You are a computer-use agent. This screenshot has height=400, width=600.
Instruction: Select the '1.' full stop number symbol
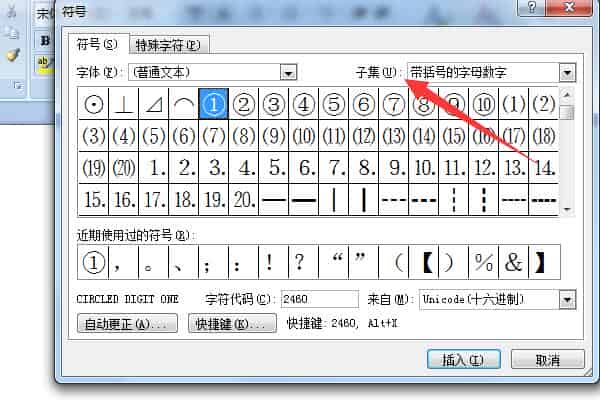pyautogui.click(x=154, y=168)
